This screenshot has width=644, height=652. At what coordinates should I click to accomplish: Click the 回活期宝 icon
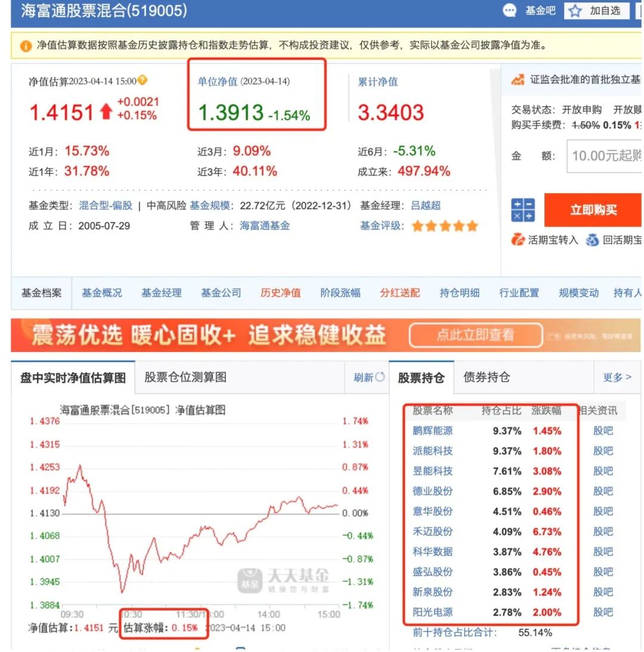[592, 240]
